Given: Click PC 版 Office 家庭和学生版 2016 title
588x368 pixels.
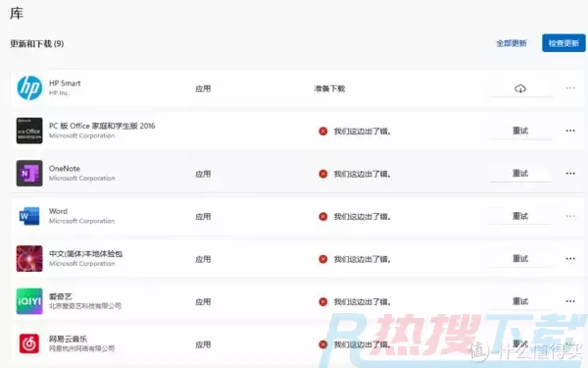Looking at the screenshot, I should tap(102, 126).
